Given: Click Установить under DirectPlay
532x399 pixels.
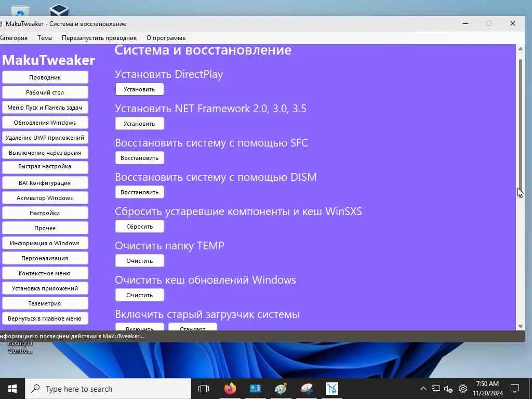Looking at the screenshot, I should tap(139, 89).
